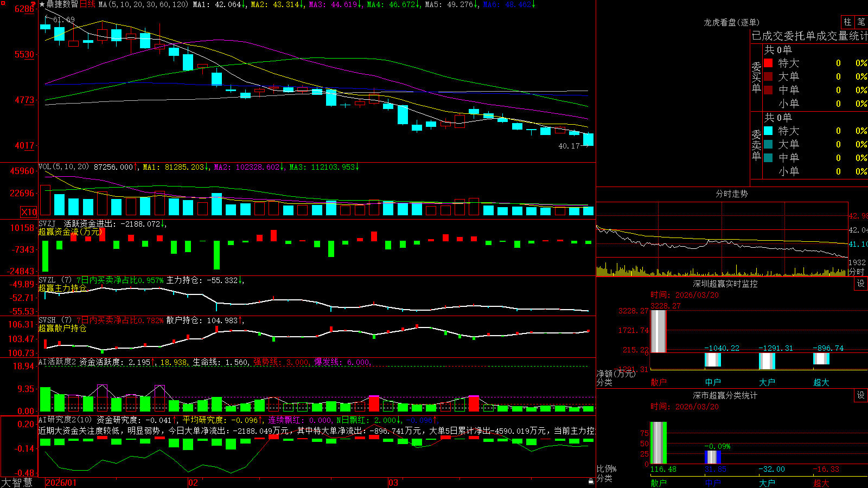Click the 61.69 high price annotation
The width and height of the screenshot is (868, 488).
(63, 20)
